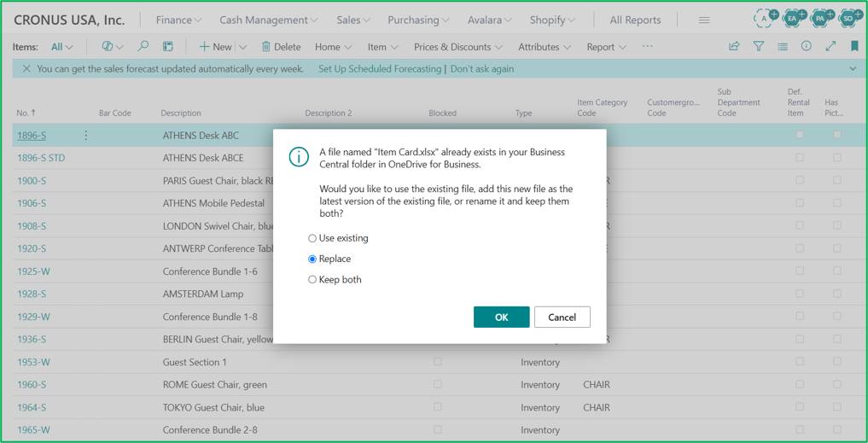Open the Attributes menu
This screenshot has width=868, height=443.
click(x=545, y=47)
